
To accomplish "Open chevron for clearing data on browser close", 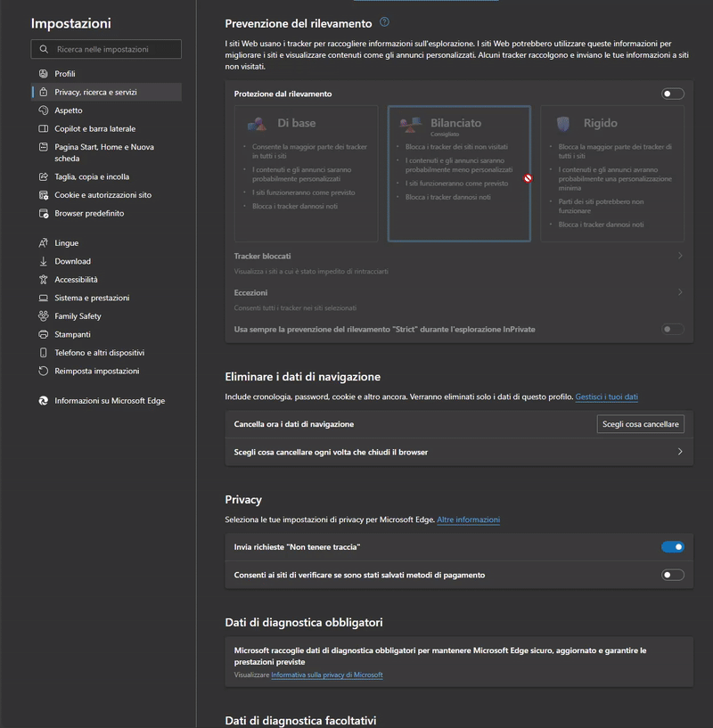I will point(680,452).
